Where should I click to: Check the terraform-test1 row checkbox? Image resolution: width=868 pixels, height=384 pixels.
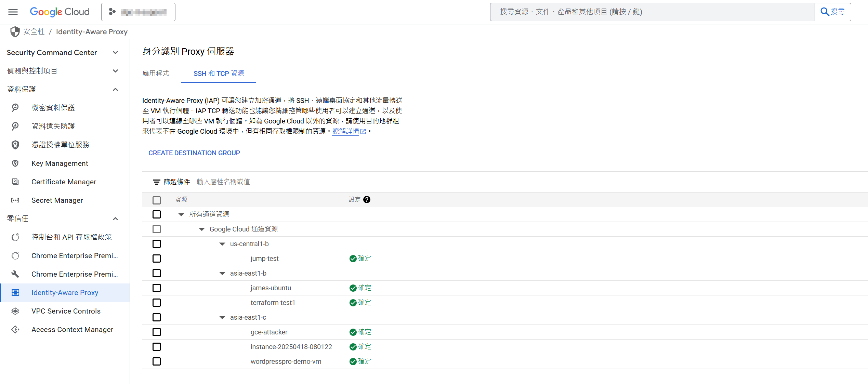(157, 303)
